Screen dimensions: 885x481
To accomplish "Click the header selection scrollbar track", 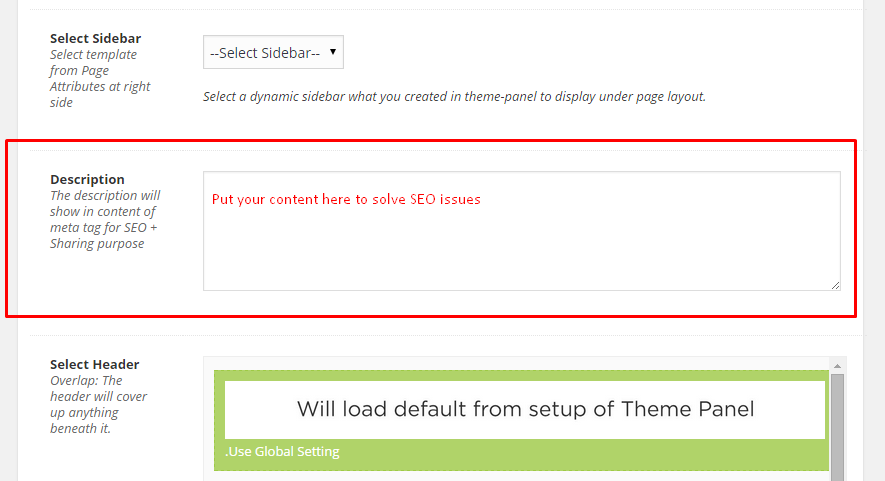I will pos(837,421).
